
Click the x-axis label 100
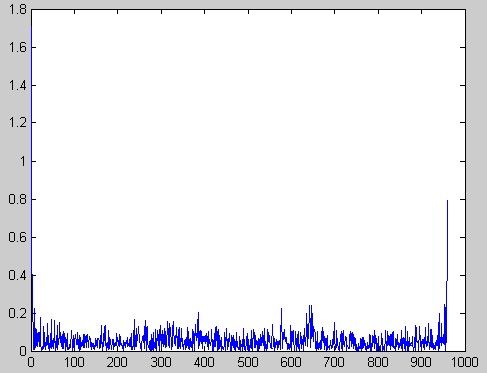coord(74,362)
